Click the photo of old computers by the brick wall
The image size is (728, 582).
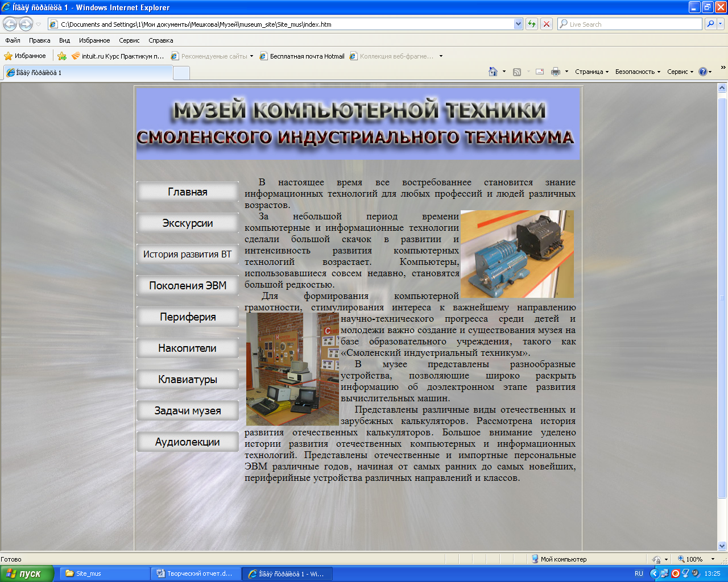292,369
